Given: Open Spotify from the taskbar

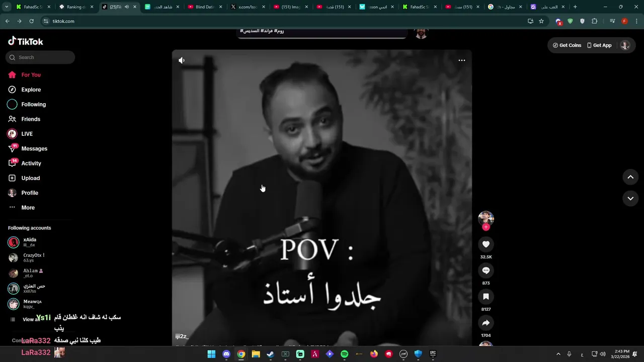Looking at the screenshot, I should 345,354.
